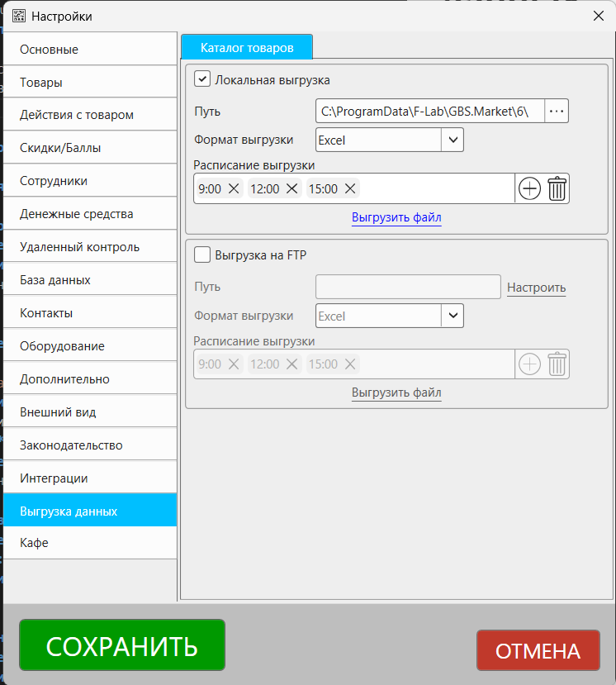Switch to Каталог товаров tab

pos(247,48)
